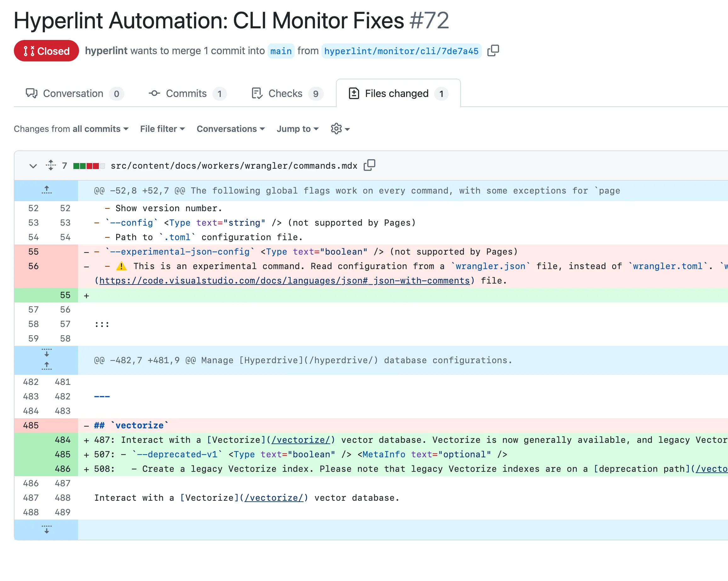
Task: Open Jump to dropdown
Action: [x=298, y=129]
